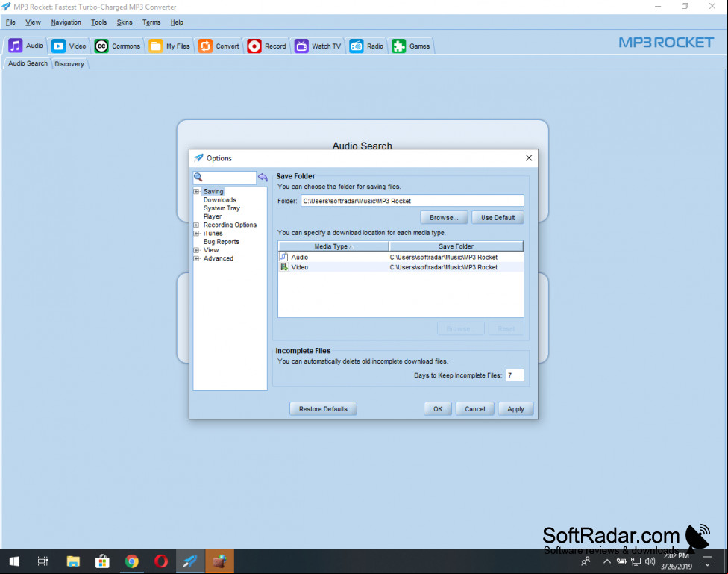Switch to the Discovery tab

69,64
